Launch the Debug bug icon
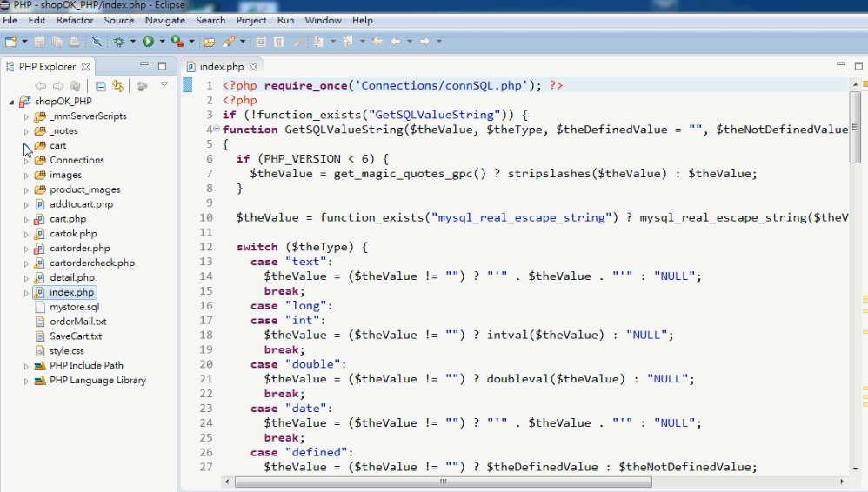868x492 pixels. tap(118, 42)
